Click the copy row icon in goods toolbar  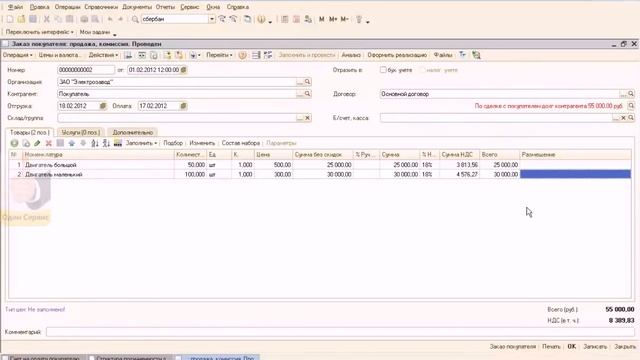point(26,143)
